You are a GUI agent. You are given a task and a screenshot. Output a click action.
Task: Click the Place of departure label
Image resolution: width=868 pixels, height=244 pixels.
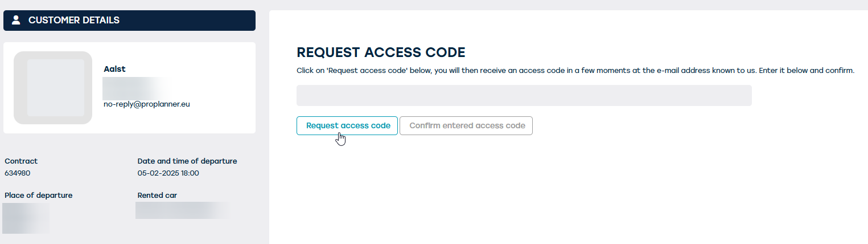coord(39,196)
